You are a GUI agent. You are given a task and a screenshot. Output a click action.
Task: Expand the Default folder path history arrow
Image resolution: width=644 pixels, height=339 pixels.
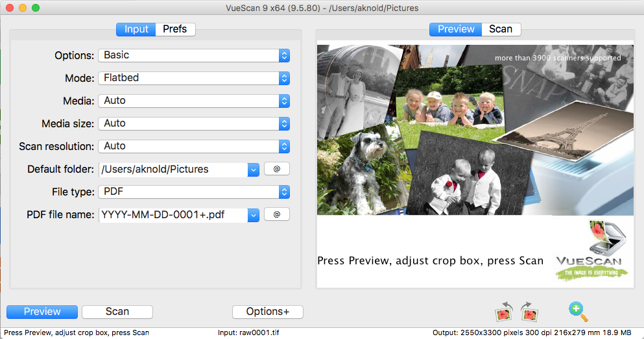(253, 169)
